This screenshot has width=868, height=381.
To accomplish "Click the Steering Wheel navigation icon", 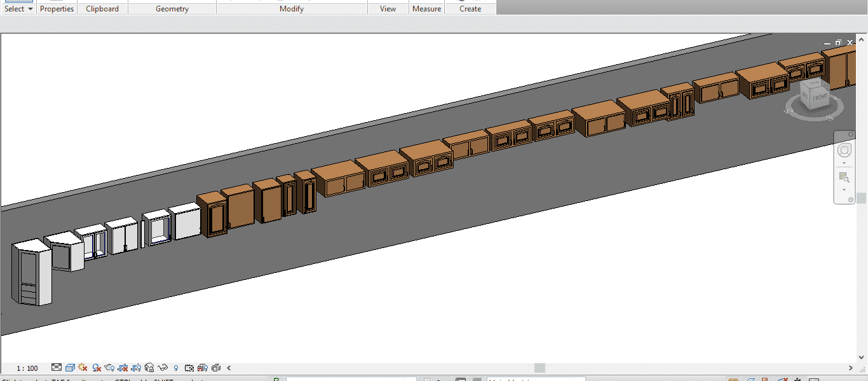I will point(844,151).
